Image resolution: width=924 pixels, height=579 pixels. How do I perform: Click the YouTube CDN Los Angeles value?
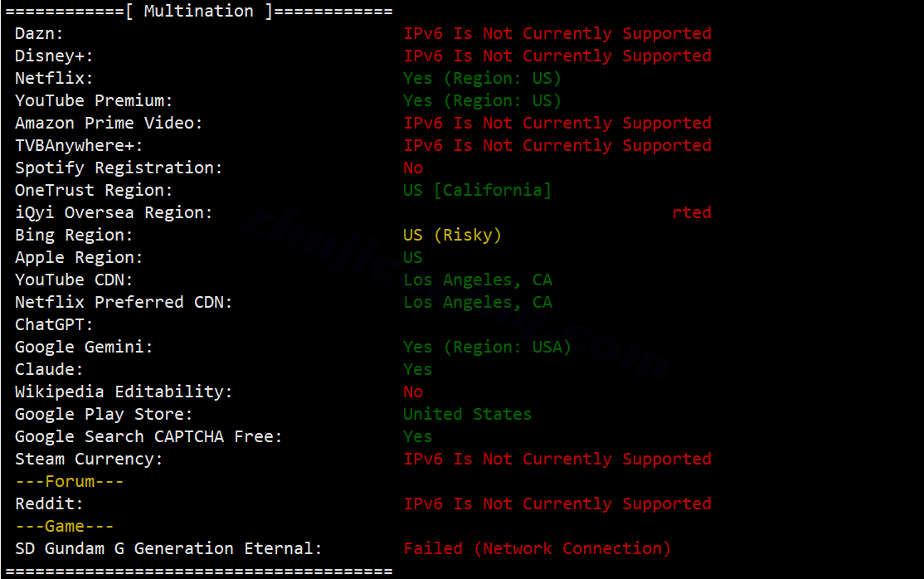click(478, 280)
